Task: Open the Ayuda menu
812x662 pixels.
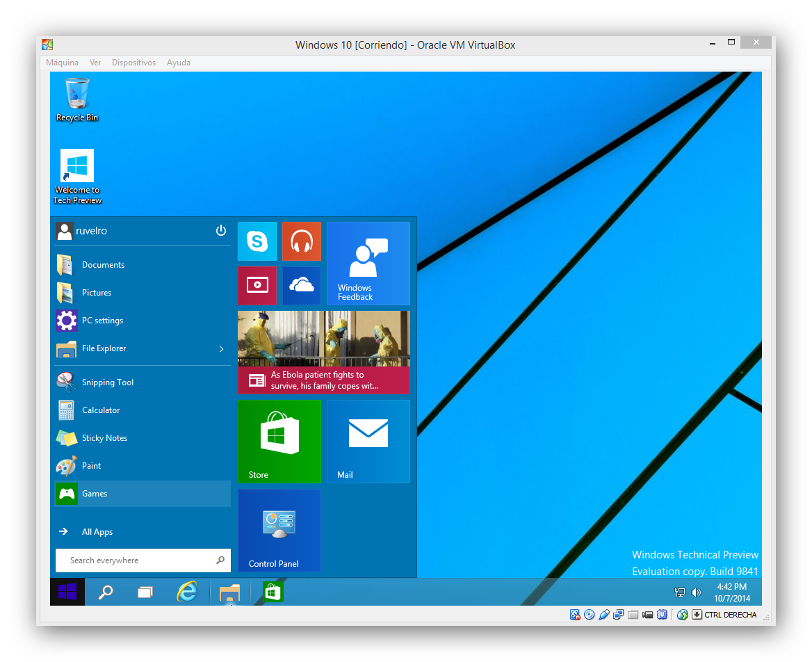Action: (x=179, y=63)
